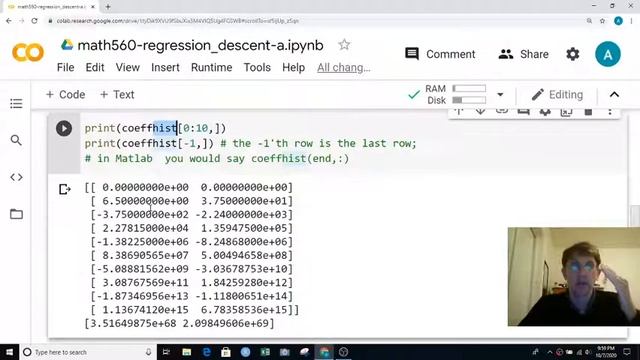Open more cell actions menu
Image resolution: width=640 pixels, height=360 pixels.
[610, 111]
